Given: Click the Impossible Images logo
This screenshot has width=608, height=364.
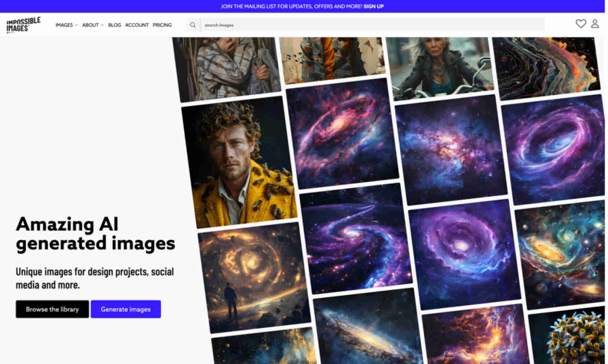Looking at the screenshot, I should [x=23, y=25].
